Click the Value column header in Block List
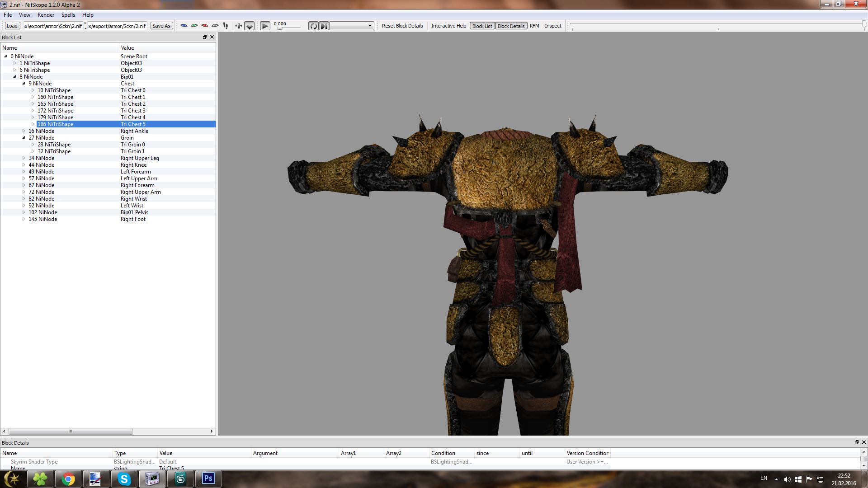This screenshot has height=488, width=868. pos(167,48)
